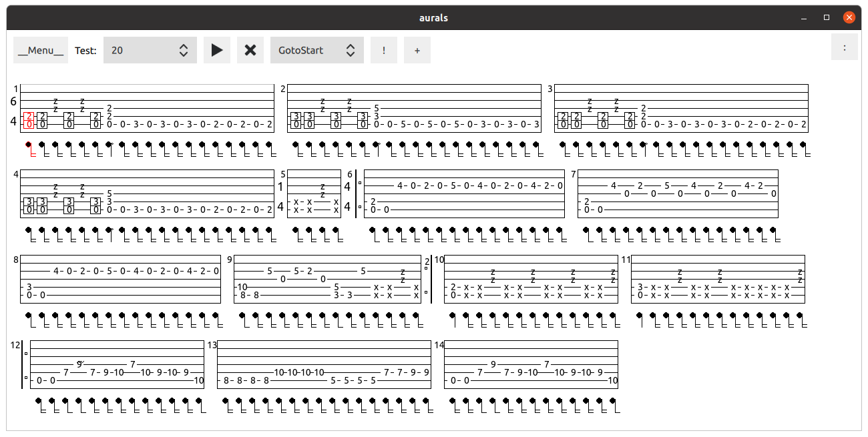This screenshot has width=868, height=437.
Task: Click the X stop button in toolbar
Action: pyautogui.click(x=250, y=50)
